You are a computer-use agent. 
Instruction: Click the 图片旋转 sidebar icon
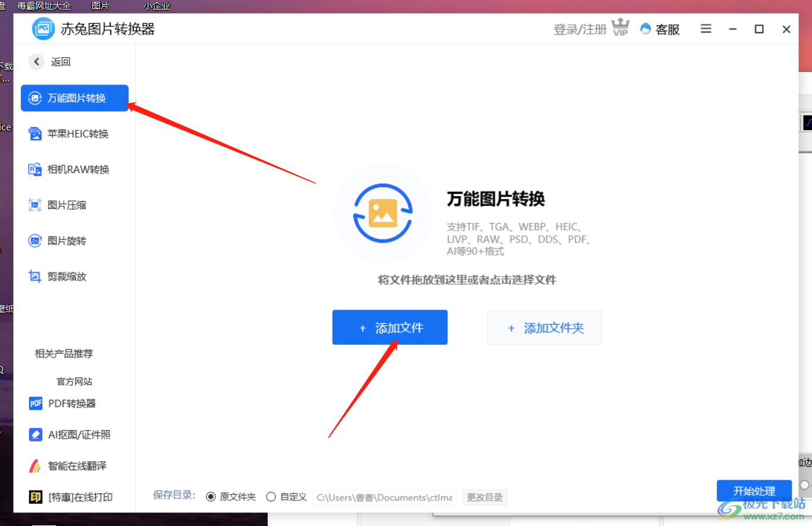(35, 241)
